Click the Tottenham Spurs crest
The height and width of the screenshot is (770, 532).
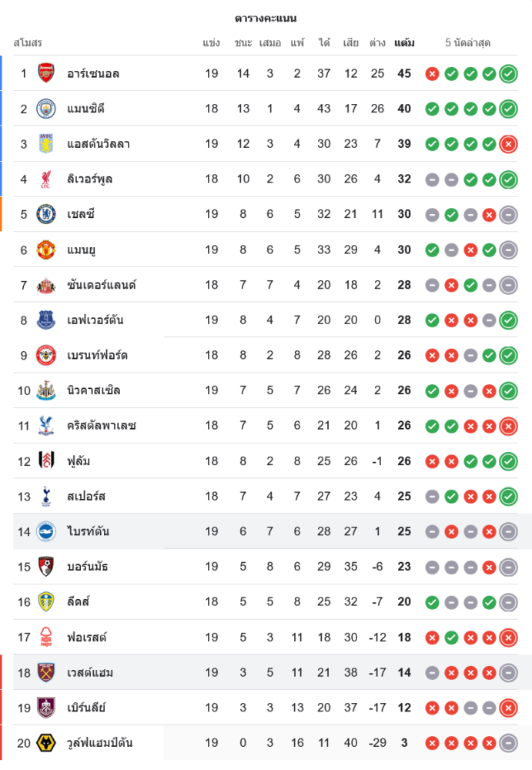coord(46,496)
